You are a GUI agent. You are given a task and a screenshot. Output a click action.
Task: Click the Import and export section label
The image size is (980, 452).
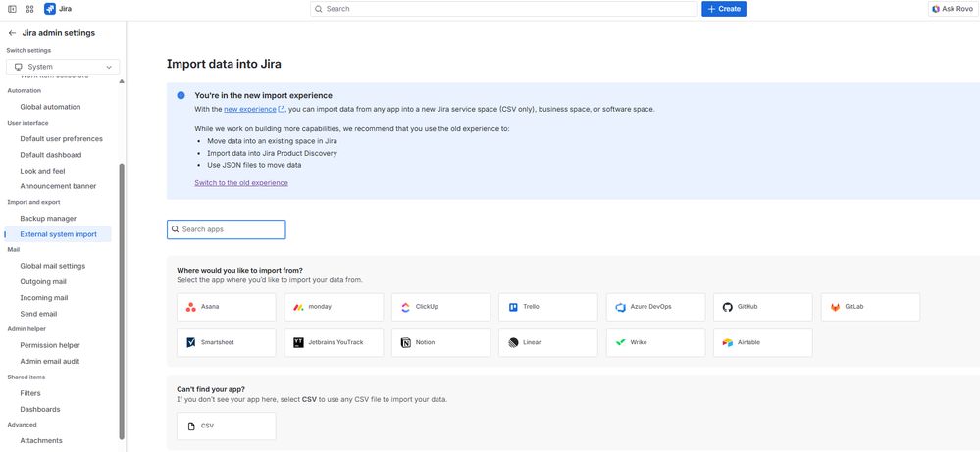[x=33, y=202]
